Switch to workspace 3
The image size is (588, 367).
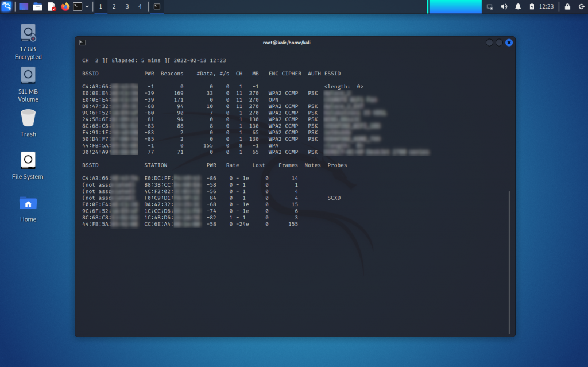coord(127,7)
